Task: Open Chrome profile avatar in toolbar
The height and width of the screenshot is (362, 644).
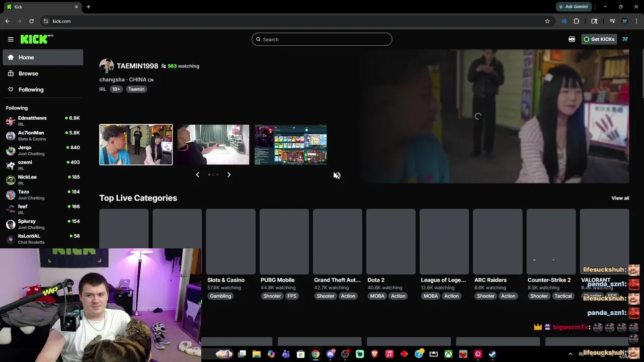Action: tap(624, 21)
